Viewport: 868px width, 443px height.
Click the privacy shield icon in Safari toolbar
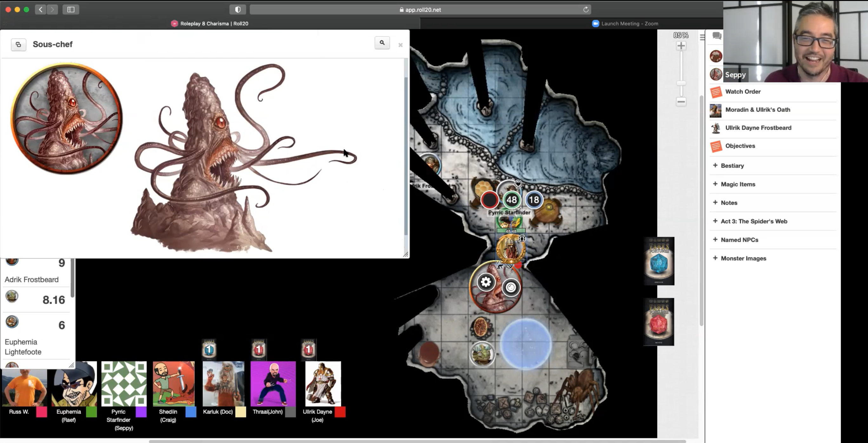(x=238, y=10)
